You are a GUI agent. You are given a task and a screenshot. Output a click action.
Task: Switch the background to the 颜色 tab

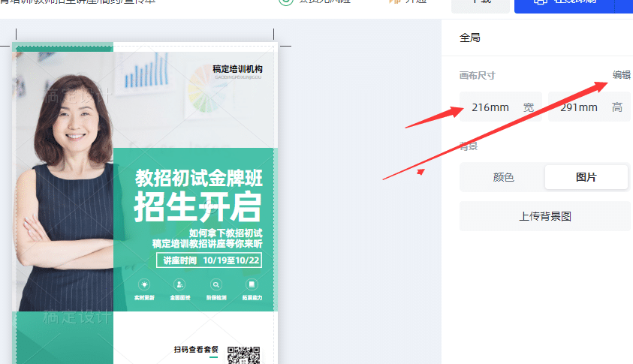click(x=503, y=177)
